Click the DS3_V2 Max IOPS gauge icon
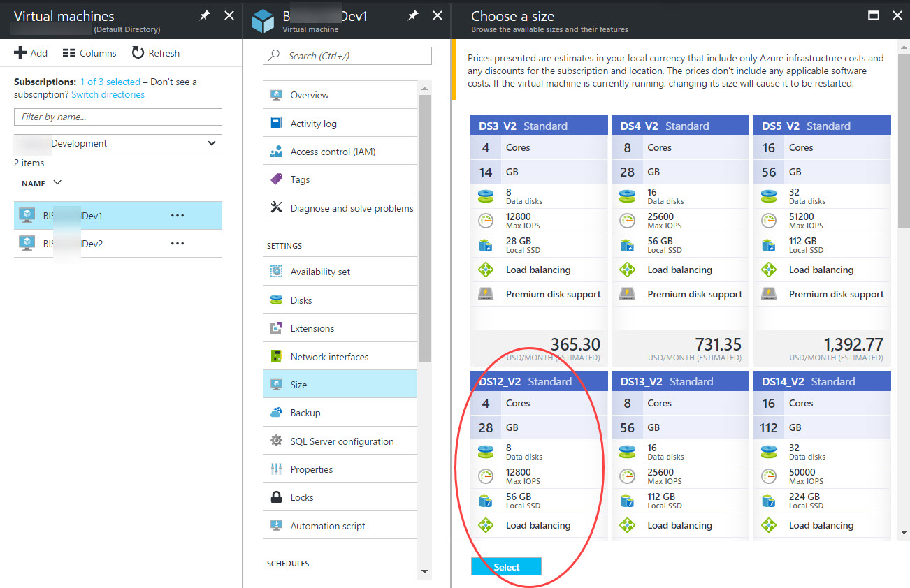The height and width of the screenshot is (588, 910). pyautogui.click(x=486, y=221)
